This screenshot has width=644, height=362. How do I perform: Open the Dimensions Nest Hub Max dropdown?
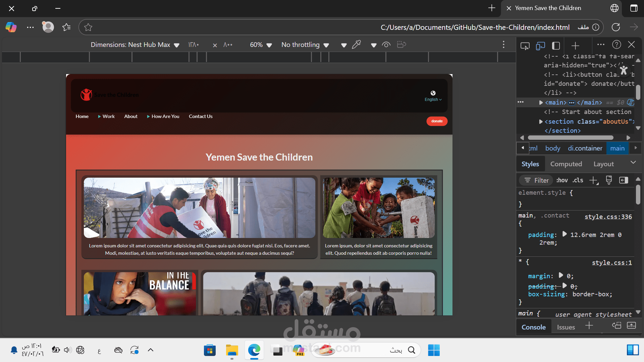135,45
